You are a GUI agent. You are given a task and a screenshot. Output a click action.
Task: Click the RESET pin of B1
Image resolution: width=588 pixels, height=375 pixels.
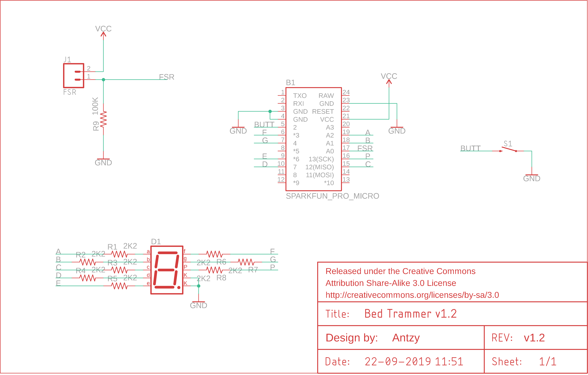[x=323, y=111]
